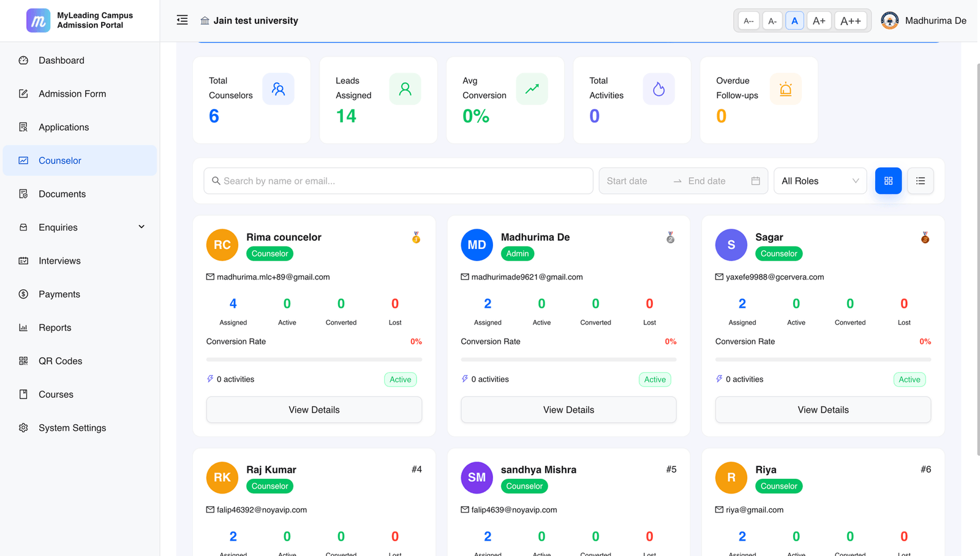This screenshot has height=556, width=980.
Task: Click email madhurima.mlc+89@gmail.com
Action: [x=273, y=277]
